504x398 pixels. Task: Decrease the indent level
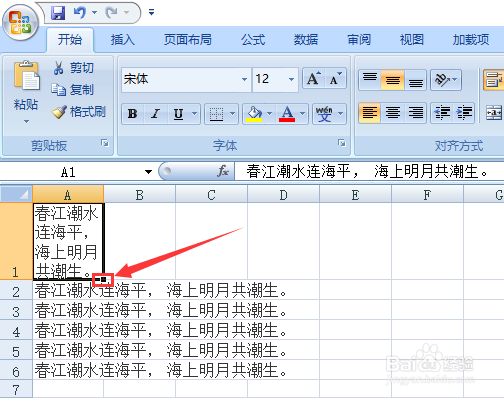[x=442, y=113]
